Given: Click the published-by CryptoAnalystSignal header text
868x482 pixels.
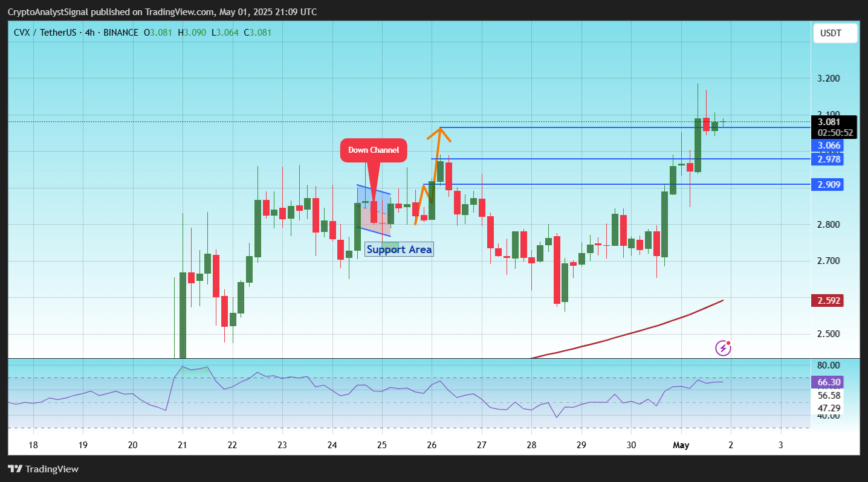Looking at the screenshot, I should 162,12.
